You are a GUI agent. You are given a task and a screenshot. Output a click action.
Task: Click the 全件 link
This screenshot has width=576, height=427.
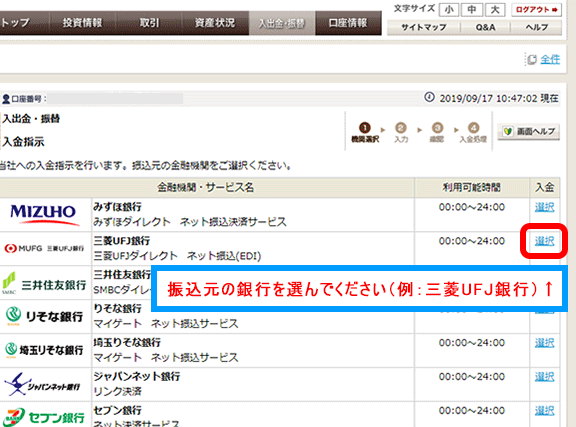coord(550,60)
